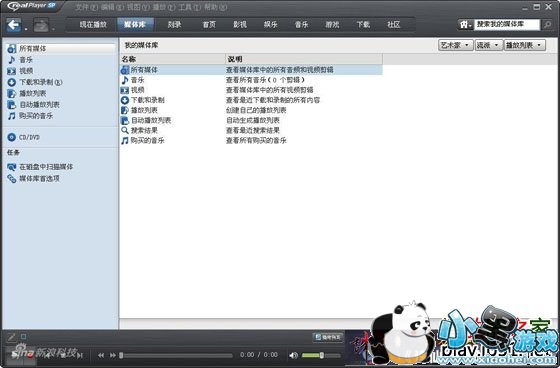The height and width of the screenshot is (368, 560).
Task: Click the pencil icon above playback controls
Action: [x=11, y=337]
